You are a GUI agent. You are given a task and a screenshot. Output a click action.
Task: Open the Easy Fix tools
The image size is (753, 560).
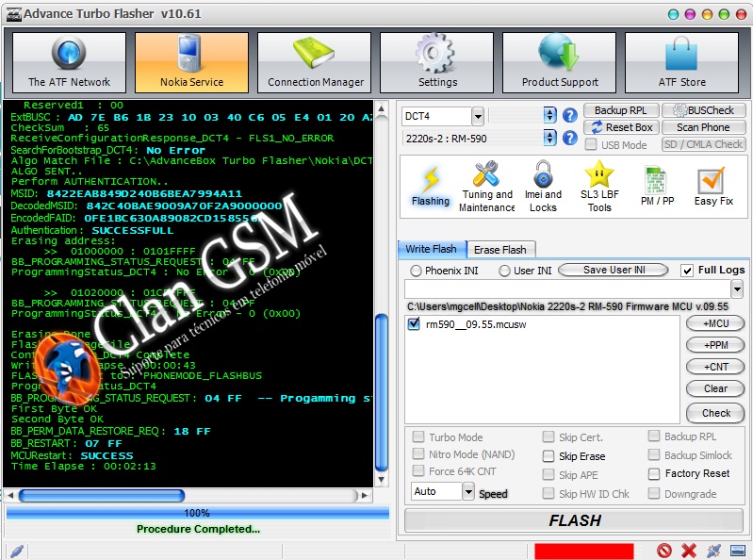pos(713,187)
